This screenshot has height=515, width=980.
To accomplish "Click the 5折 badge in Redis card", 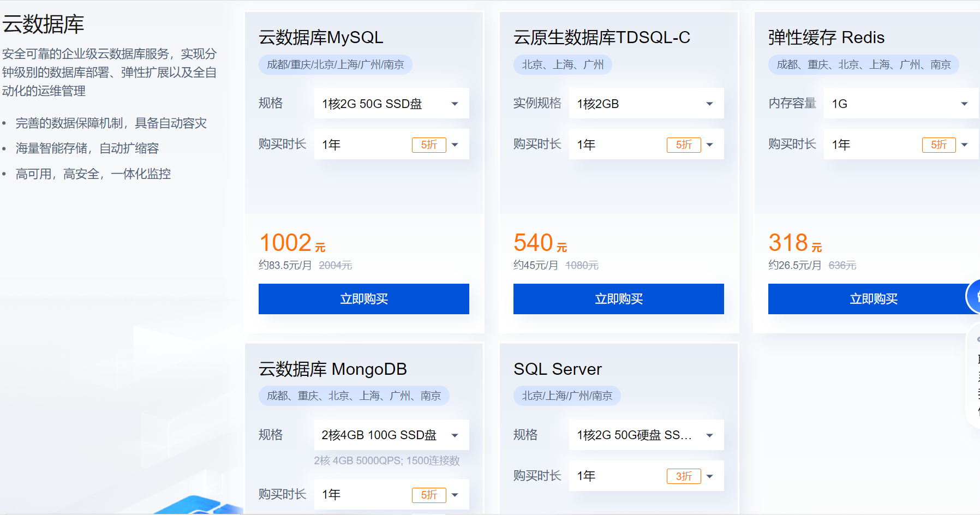I will (x=939, y=145).
